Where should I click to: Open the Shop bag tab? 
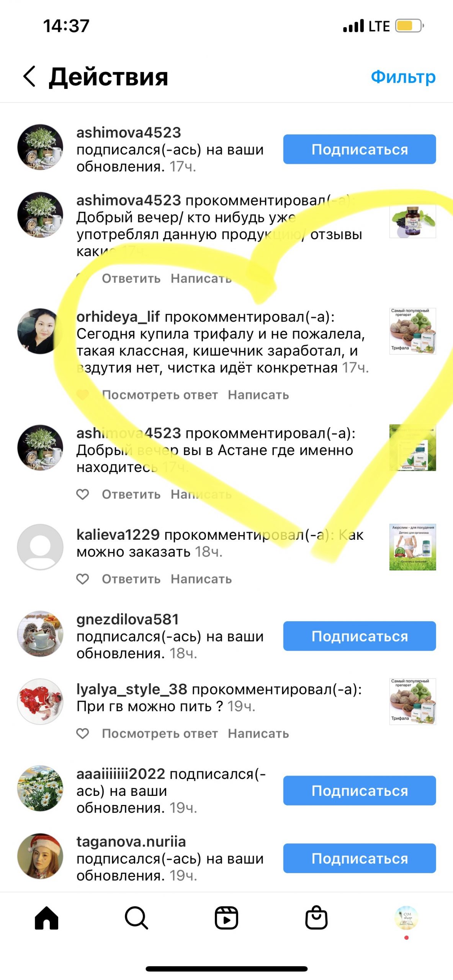tap(316, 917)
